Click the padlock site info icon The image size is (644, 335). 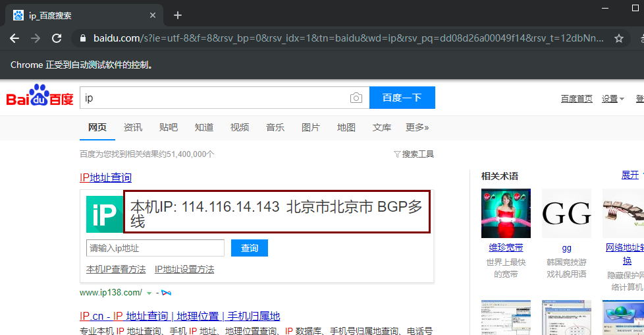[83, 38]
